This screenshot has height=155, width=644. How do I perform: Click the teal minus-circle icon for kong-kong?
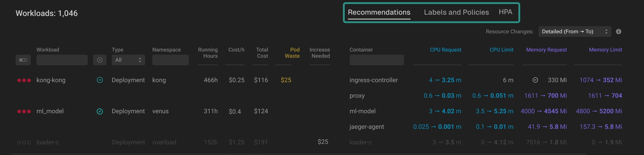coord(100,80)
